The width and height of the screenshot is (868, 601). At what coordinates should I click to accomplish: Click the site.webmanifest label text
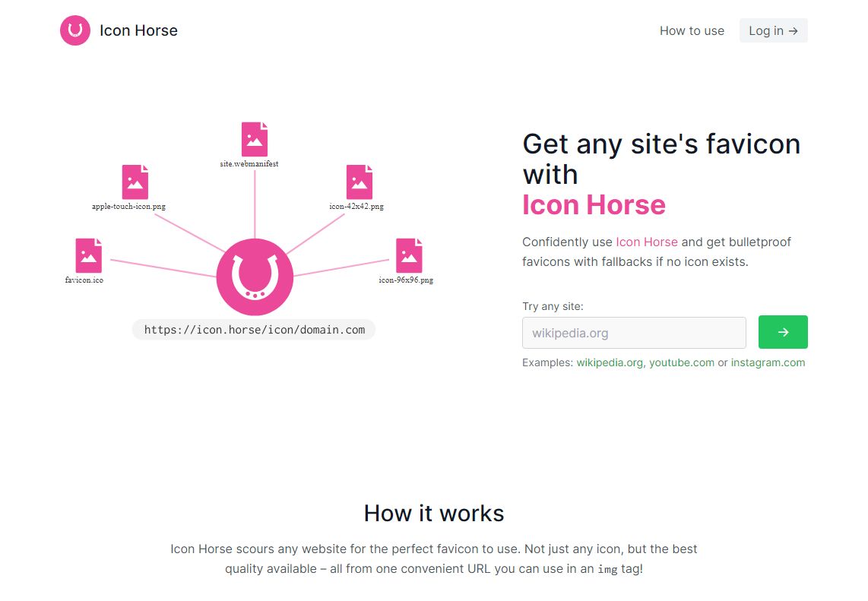(249, 164)
